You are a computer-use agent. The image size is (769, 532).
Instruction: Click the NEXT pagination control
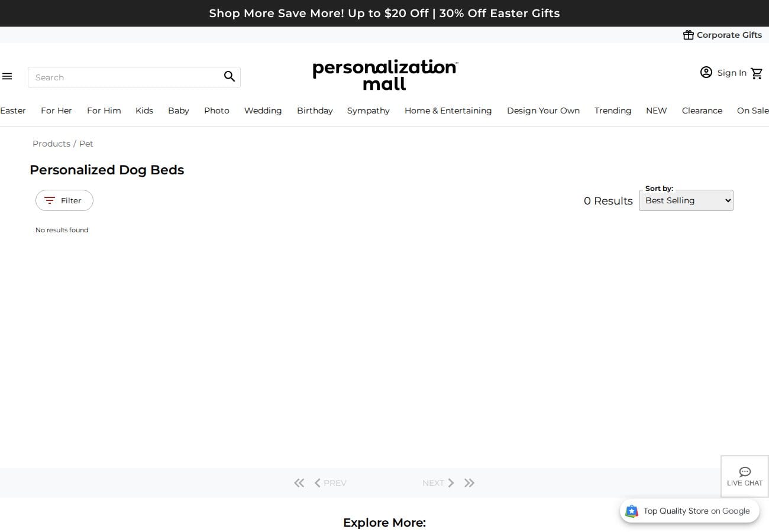coord(438,483)
